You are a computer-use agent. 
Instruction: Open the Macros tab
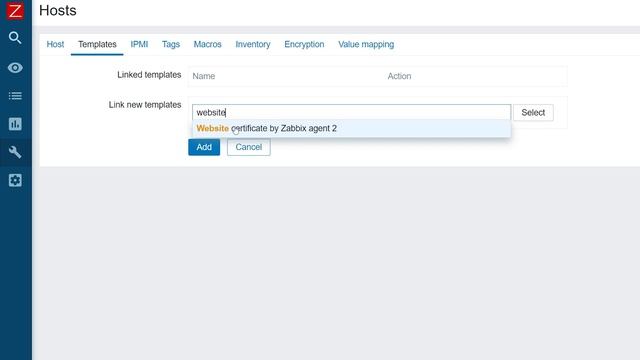click(x=207, y=44)
